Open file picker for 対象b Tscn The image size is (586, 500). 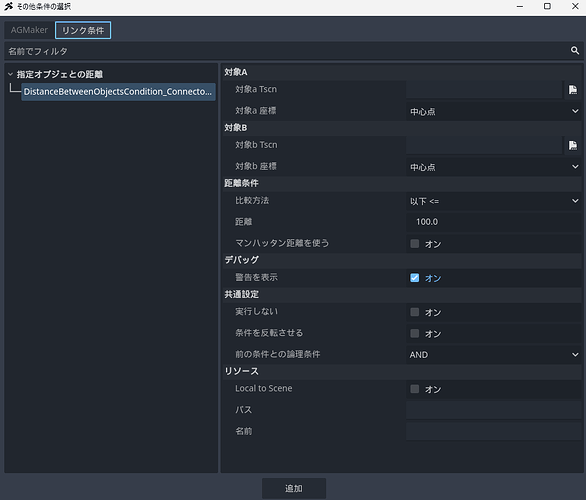[x=573, y=145]
